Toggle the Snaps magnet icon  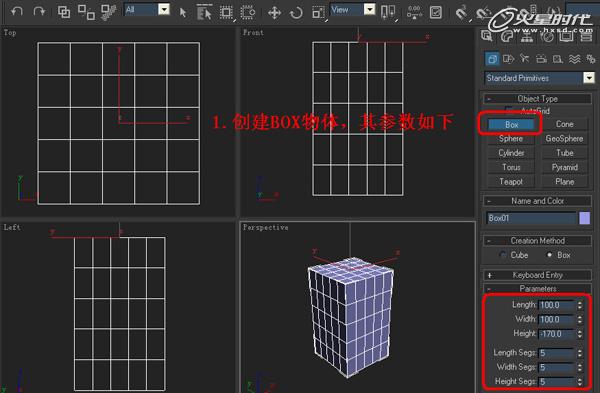pyautogui.click(x=462, y=13)
